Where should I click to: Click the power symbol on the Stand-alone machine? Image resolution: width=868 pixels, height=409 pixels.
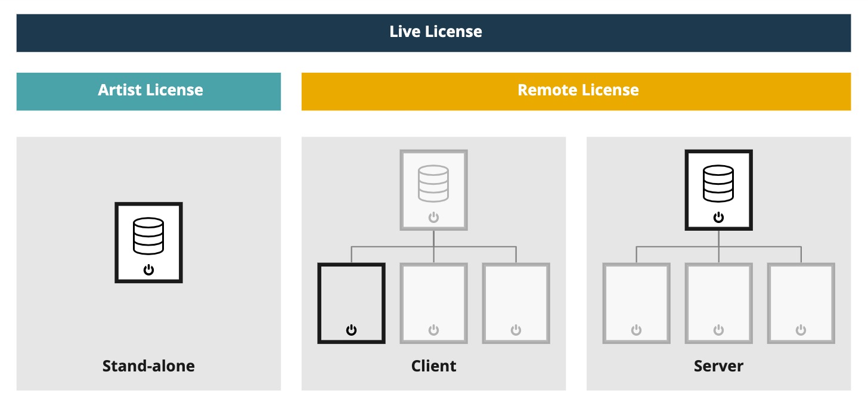[x=148, y=269]
